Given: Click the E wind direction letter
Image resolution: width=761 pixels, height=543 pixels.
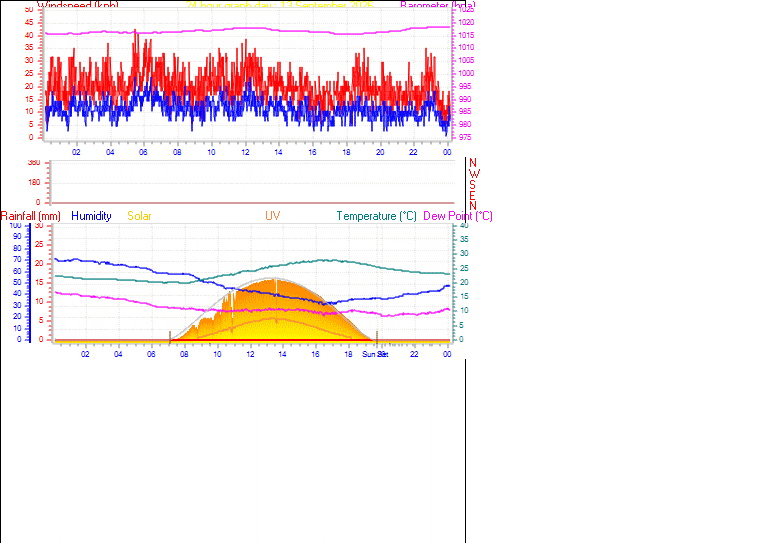Looking at the screenshot, I should (472, 195).
